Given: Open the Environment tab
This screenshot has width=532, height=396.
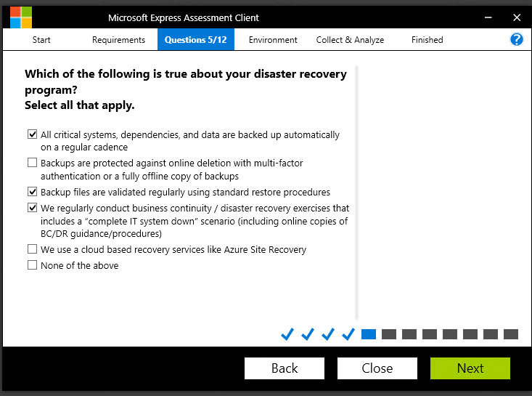Looking at the screenshot, I should coord(273,40).
